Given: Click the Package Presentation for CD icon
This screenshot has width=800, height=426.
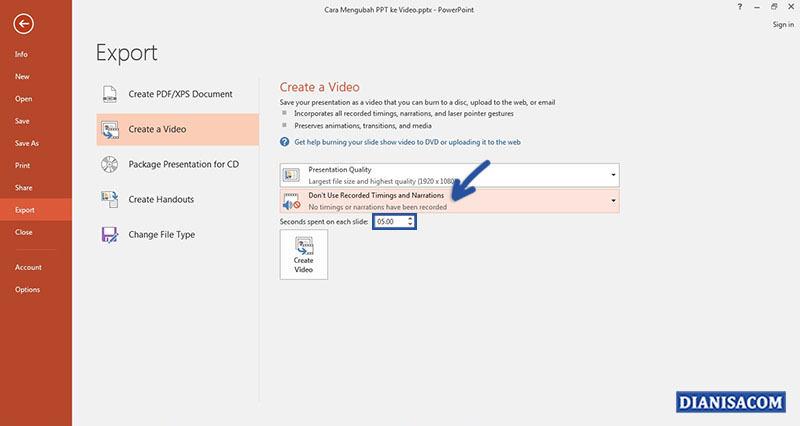Looking at the screenshot, I should (x=110, y=165).
